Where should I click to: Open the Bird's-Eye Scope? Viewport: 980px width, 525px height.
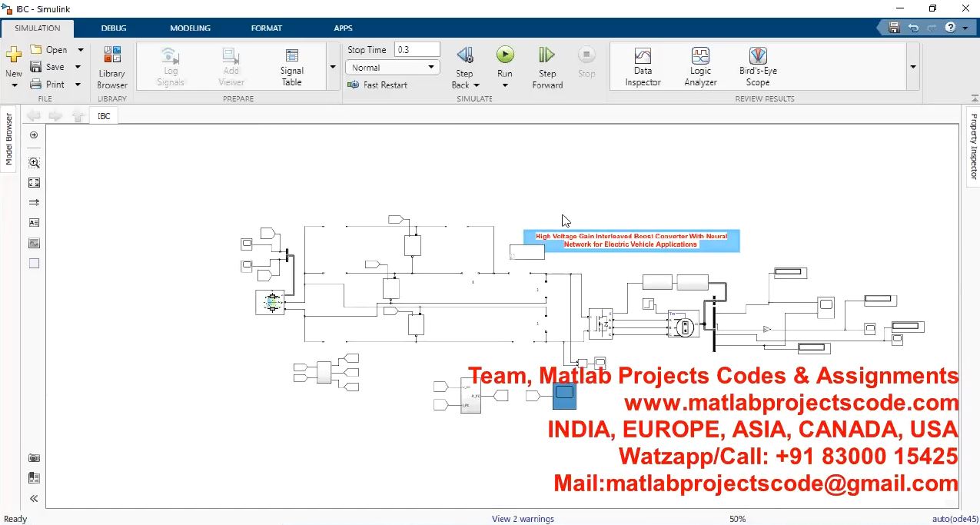758,68
